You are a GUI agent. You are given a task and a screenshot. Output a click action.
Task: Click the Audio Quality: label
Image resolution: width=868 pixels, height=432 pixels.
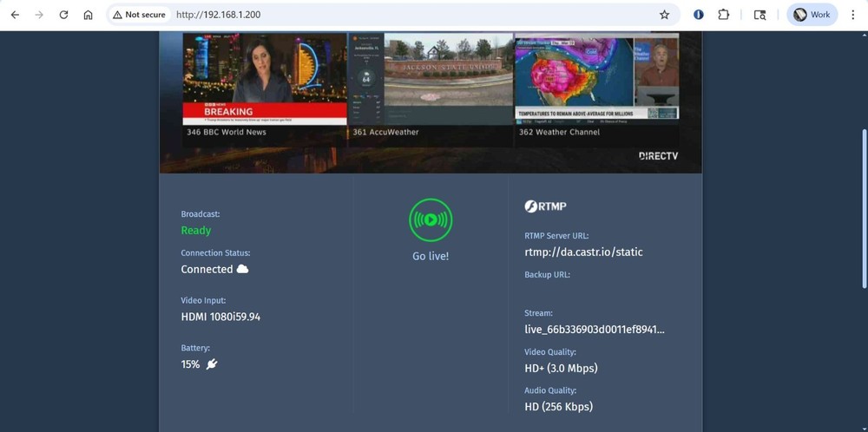point(550,390)
